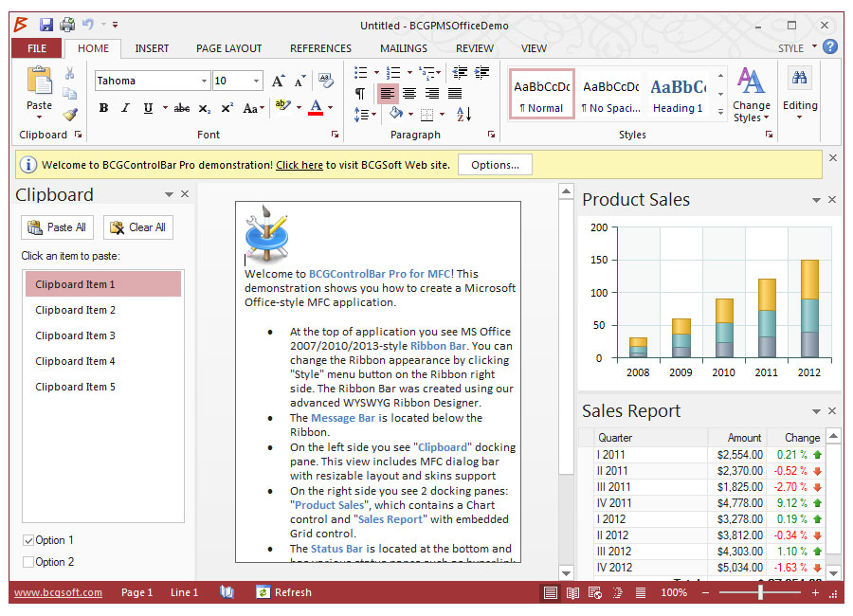This screenshot has width=853, height=616.
Task: Switch to the INSERT tab
Action: [x=152, y=48]
